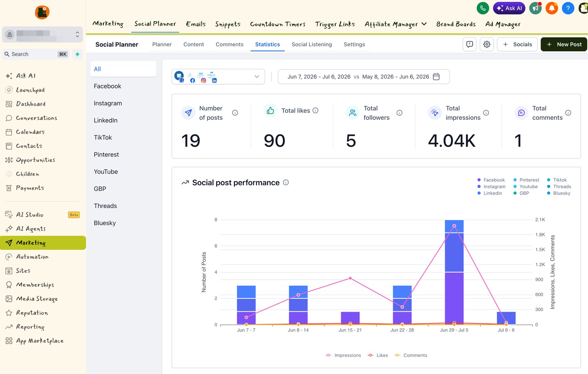Open Opportunities in the sidebar
The width and height of the screenshot is (588, 374).
point(31,160)
